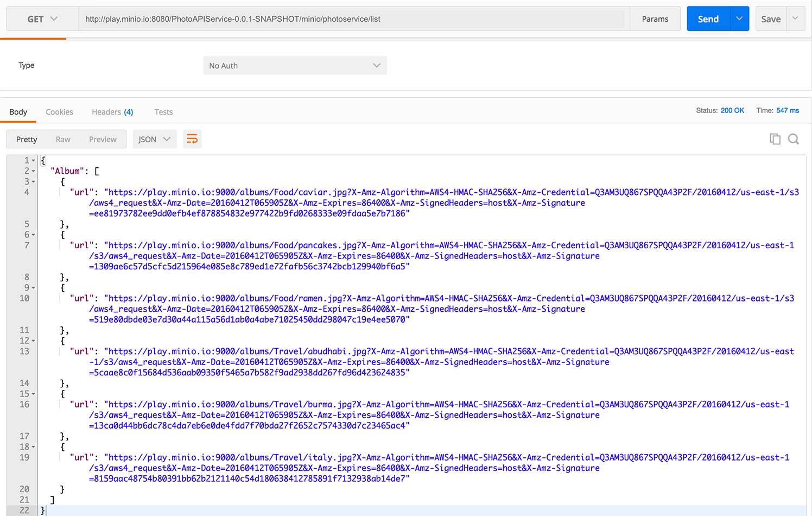
Task: Click the wrap lines icon
Action: (192, 139)
